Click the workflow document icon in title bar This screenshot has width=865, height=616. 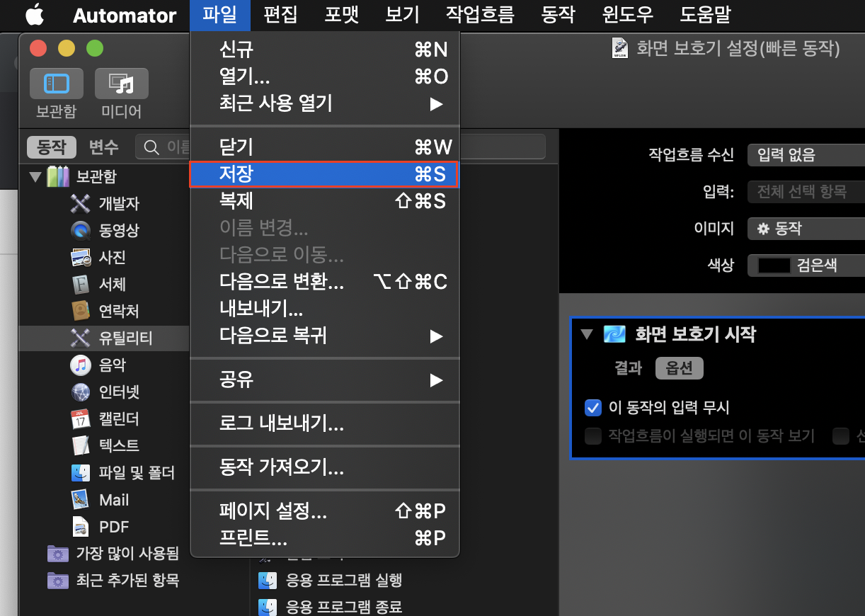point(619,48)
